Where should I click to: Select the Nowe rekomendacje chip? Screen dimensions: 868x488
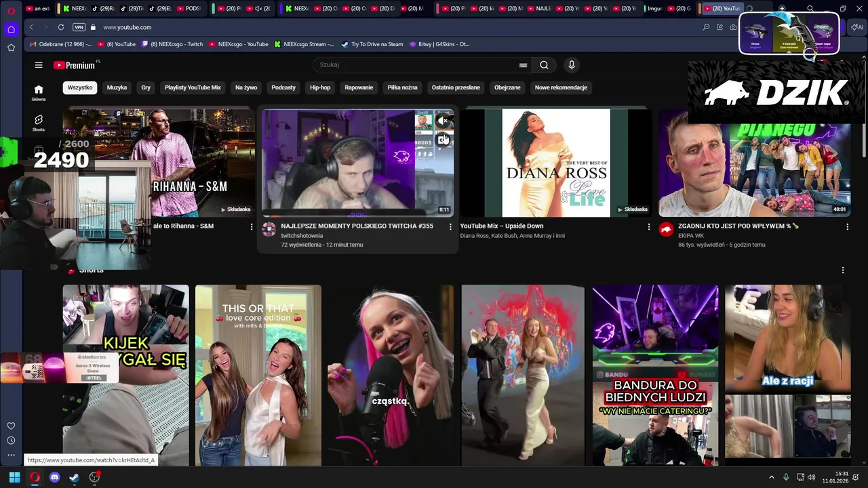pos(561,87)
